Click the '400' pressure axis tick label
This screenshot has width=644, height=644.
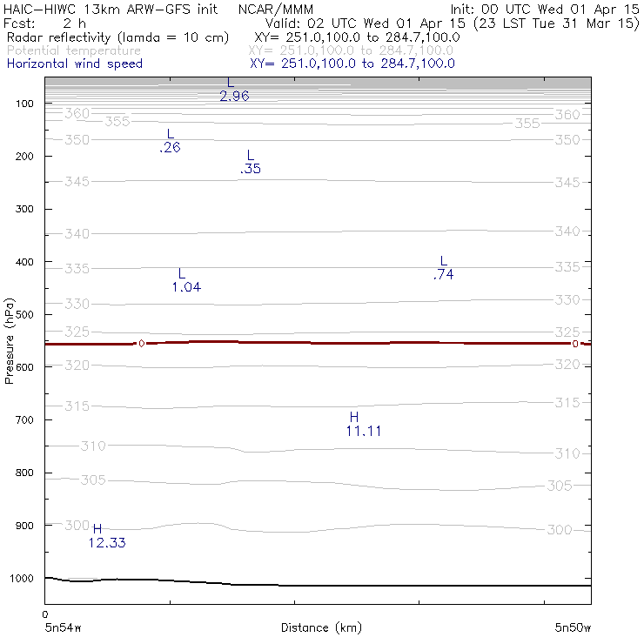tap(24, 262)
